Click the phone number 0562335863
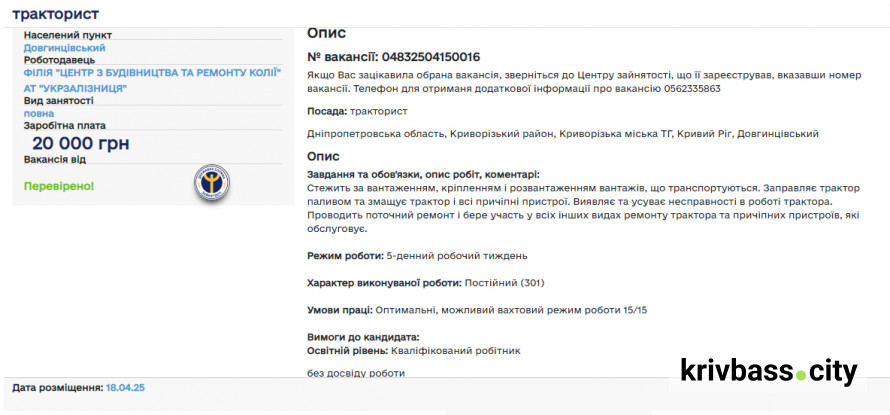The width and height of the screenshot is (890, 415). [x=692, y=89]
